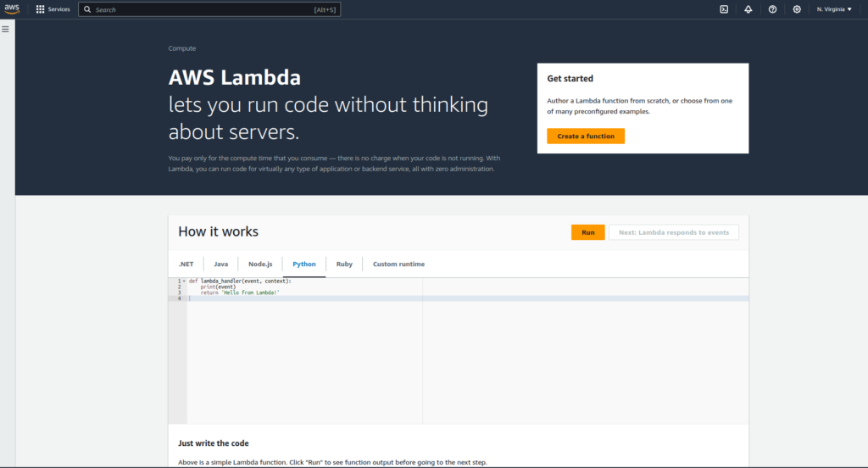This screenshot has width=868, height=468.
Task: Click Next: Lambda responds to events button
Action: [x=674, y=232]
